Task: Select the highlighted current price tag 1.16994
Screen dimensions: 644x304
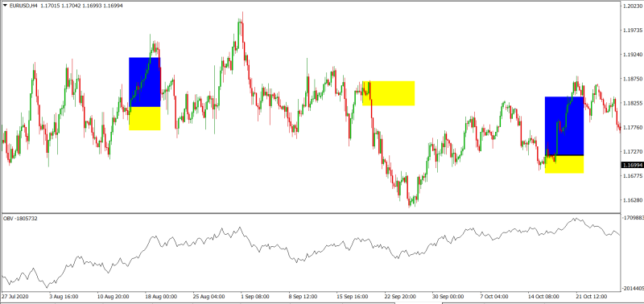Action: 633,165
